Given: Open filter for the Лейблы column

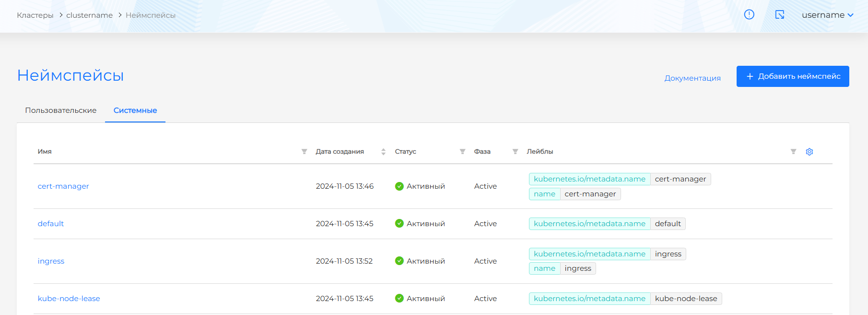Looking at the screenshot, I should coord(793,152).
